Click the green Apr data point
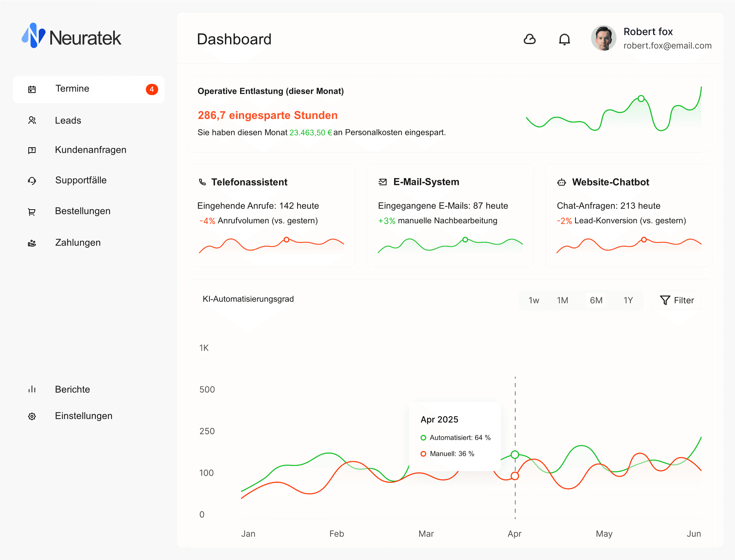Image resolution: width=735 pixels, height=560 pixels. (515, 454)
